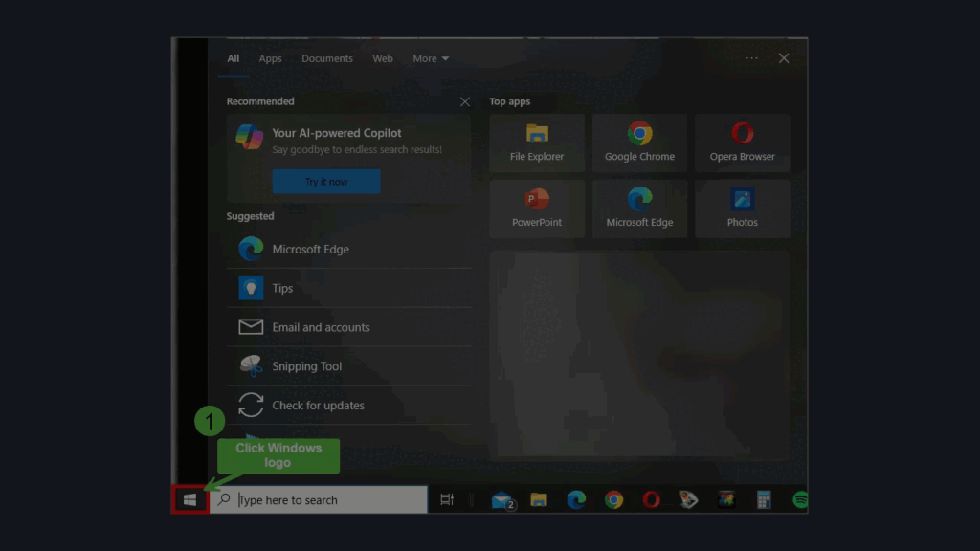Click the Your AI-powered Copilot heading
The height and width of the screenshot is (551, 980).
337,133
